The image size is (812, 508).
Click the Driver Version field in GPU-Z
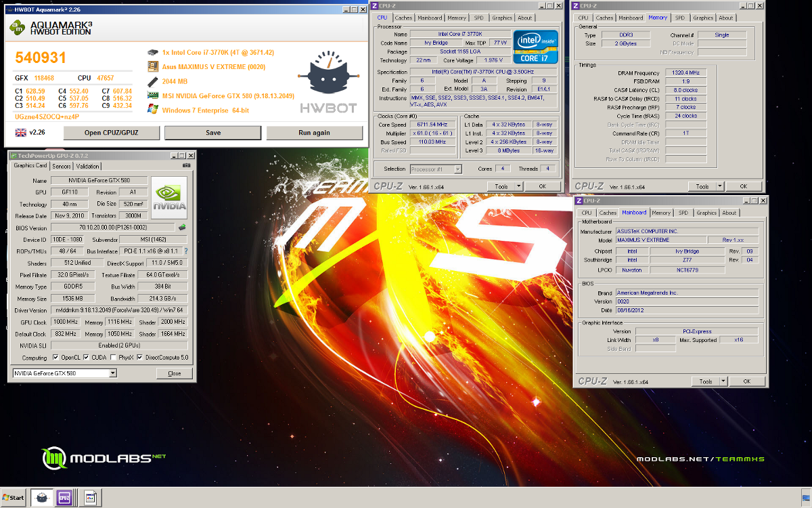tap(118, 310)
